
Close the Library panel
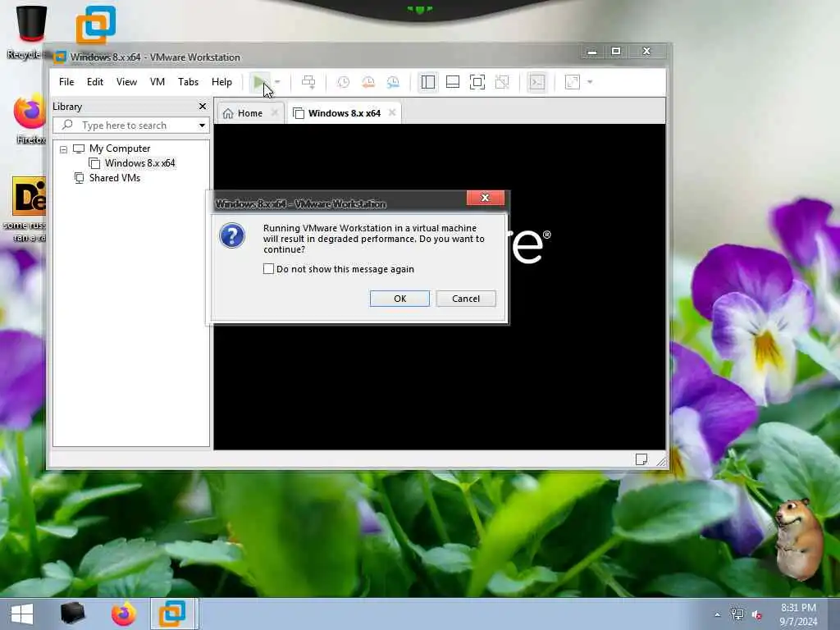(x=203, y=106)
